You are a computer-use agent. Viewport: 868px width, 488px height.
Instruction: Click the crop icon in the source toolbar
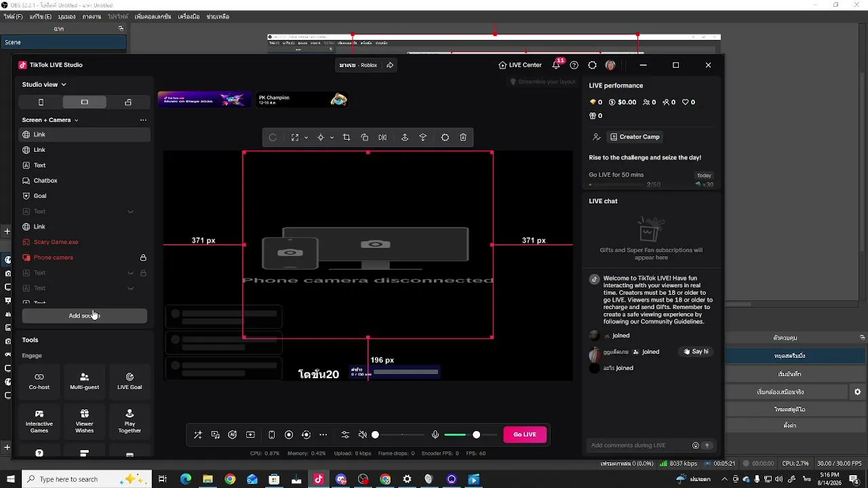(x=347, y=138)
